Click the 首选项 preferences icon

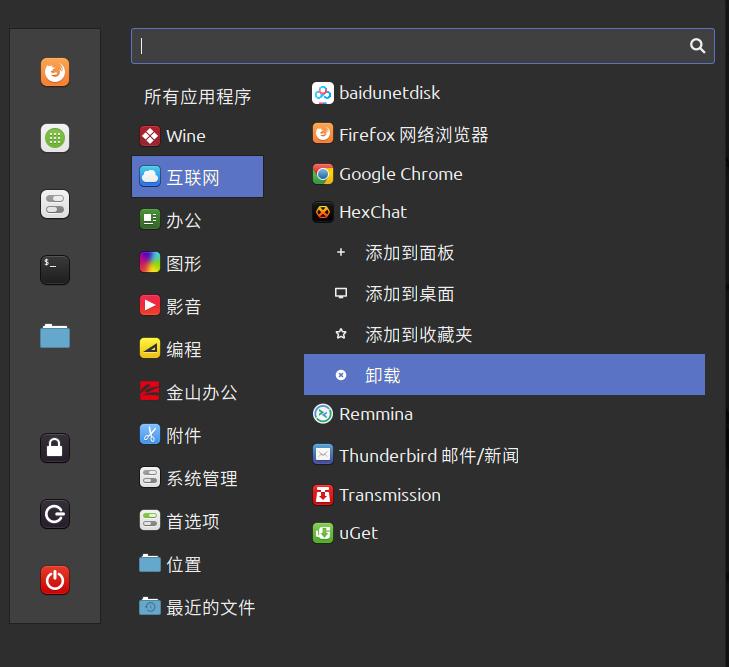[x=150, y=520]
